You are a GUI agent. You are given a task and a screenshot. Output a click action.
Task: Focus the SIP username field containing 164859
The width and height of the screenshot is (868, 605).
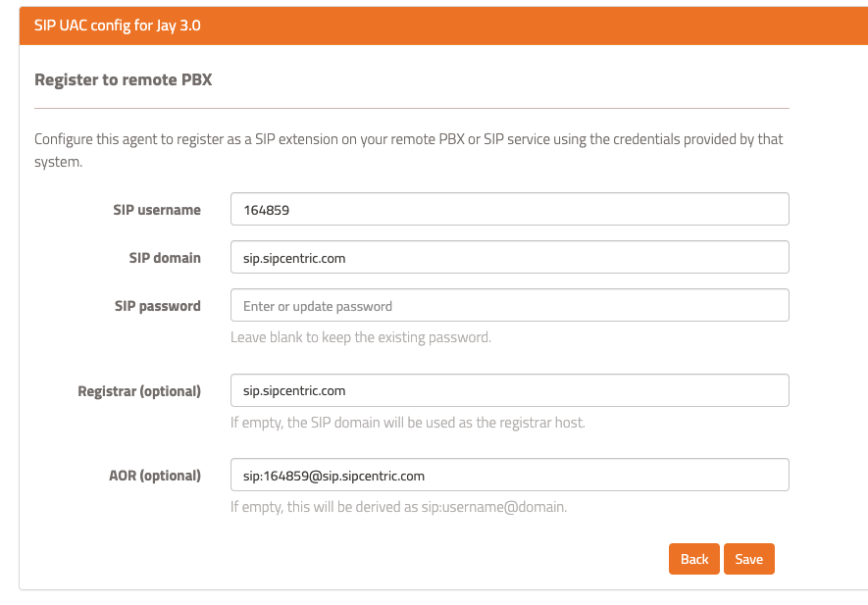click(509, 209)
